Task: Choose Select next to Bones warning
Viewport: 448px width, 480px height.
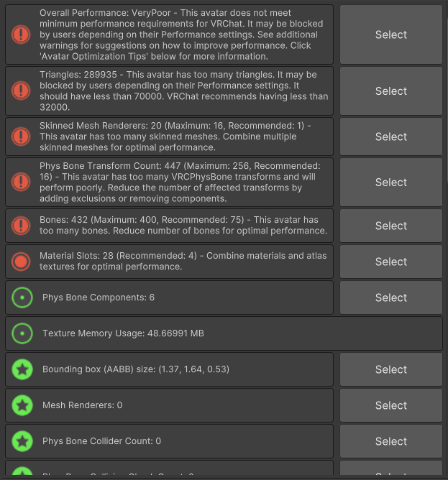Action: [390, 226]
